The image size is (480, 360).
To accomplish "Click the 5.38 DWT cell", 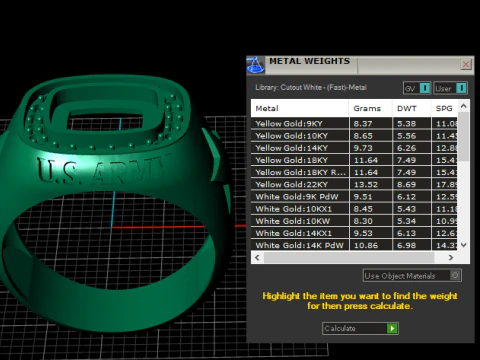I will (x=412, y=124).
